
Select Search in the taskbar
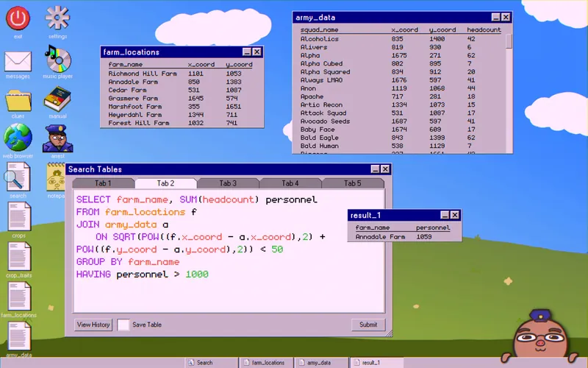212,363
